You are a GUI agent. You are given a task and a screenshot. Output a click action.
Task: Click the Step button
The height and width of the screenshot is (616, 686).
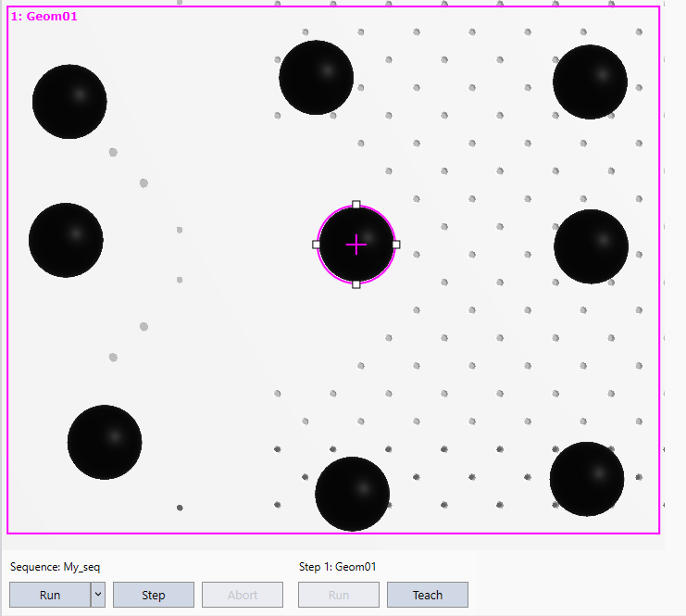tap(153, 595)
